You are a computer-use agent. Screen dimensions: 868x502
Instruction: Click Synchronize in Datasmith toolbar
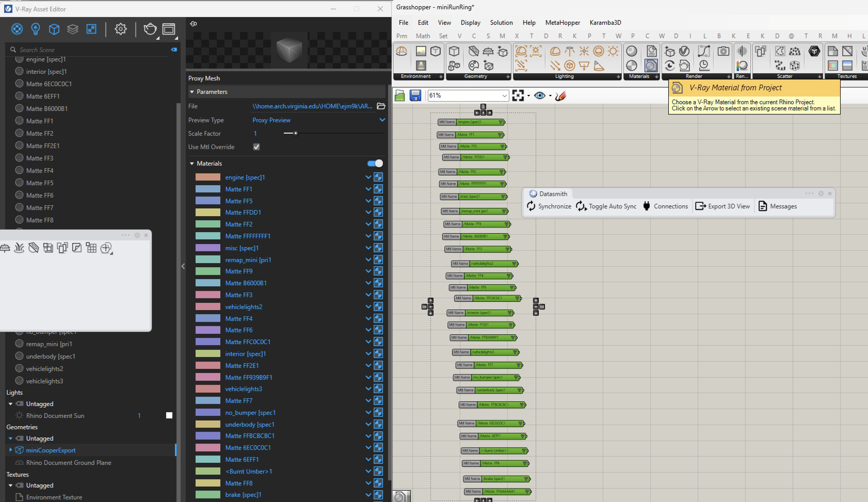click(x=549, y=206)
